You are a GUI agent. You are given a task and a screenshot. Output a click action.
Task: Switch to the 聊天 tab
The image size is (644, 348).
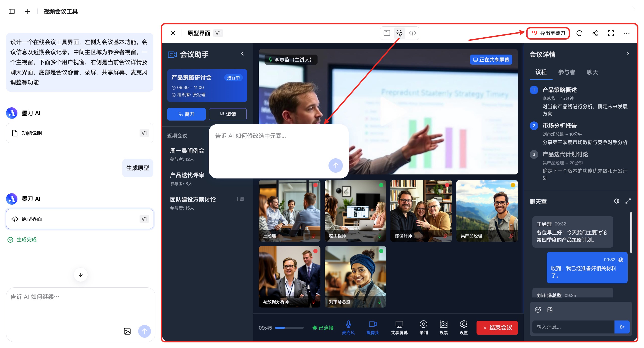coord(592,72)
